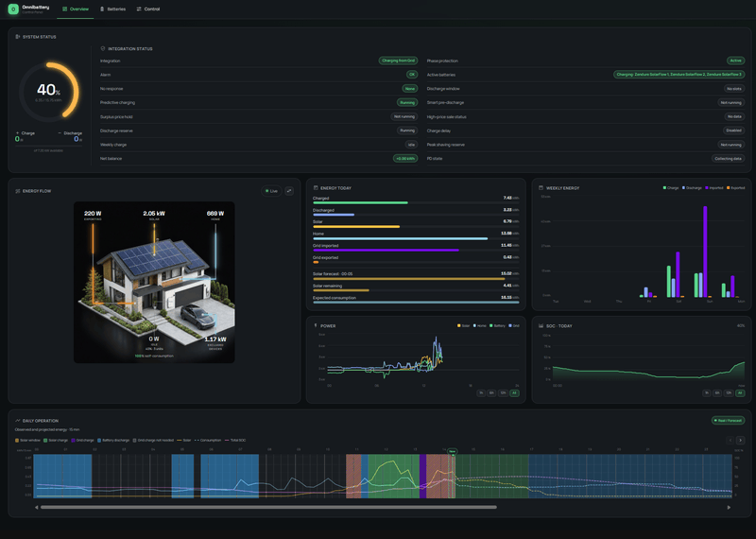This screenshot has height=539, width=756.
Task: Switch to the Overview tab
Action: (76, 9)
